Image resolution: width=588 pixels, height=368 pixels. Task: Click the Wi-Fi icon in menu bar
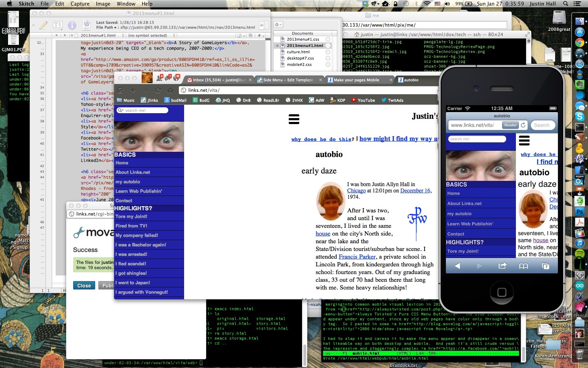pos(427,4)
